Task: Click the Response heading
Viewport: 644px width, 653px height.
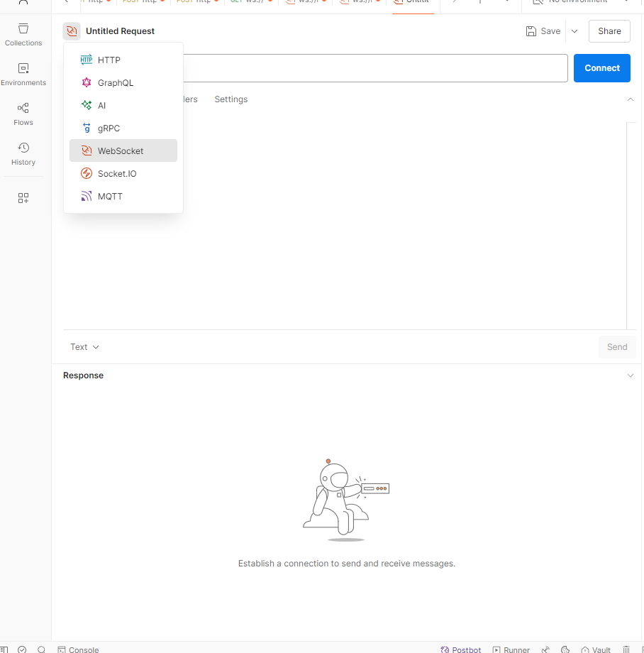Action: 83,375
